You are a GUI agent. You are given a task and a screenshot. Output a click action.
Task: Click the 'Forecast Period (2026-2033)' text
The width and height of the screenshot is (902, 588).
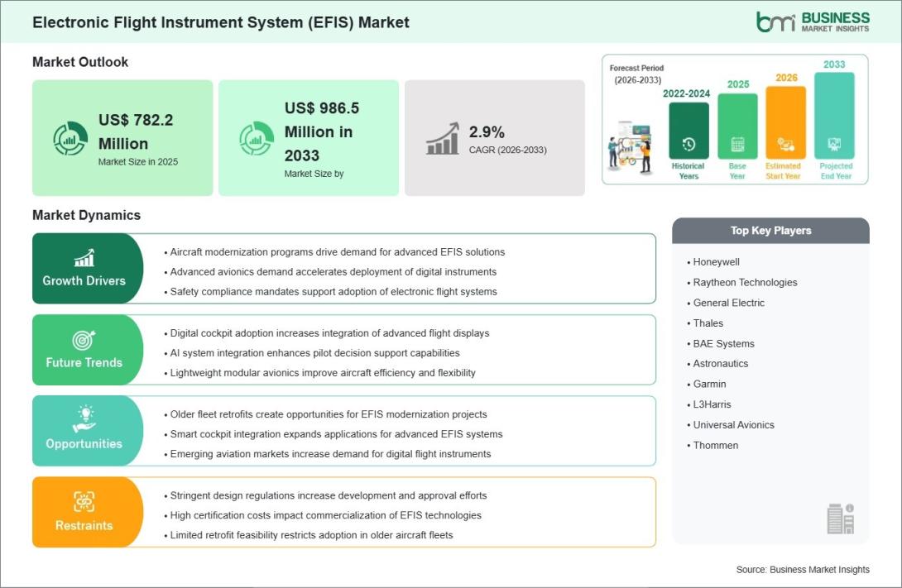637,74
